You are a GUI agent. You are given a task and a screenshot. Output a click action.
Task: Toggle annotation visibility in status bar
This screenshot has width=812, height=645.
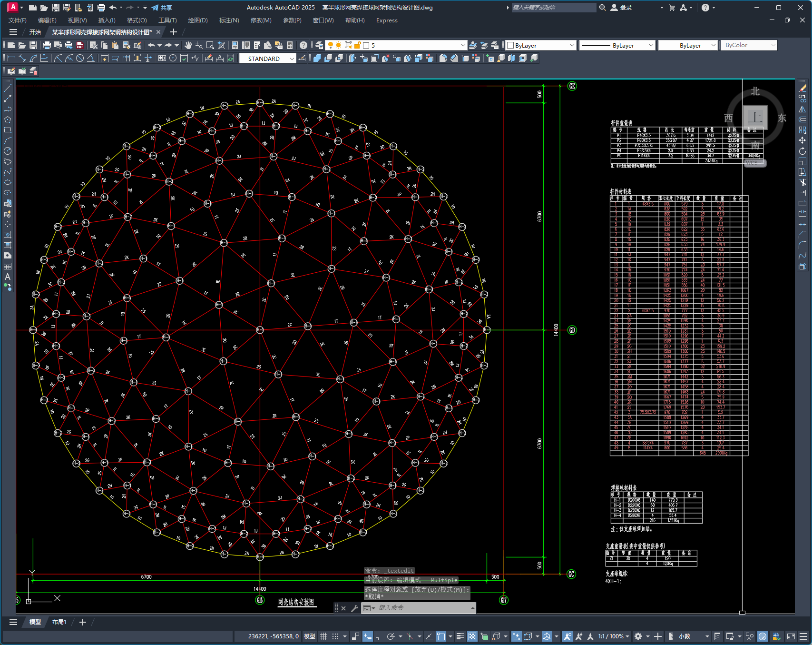(567, 636)
